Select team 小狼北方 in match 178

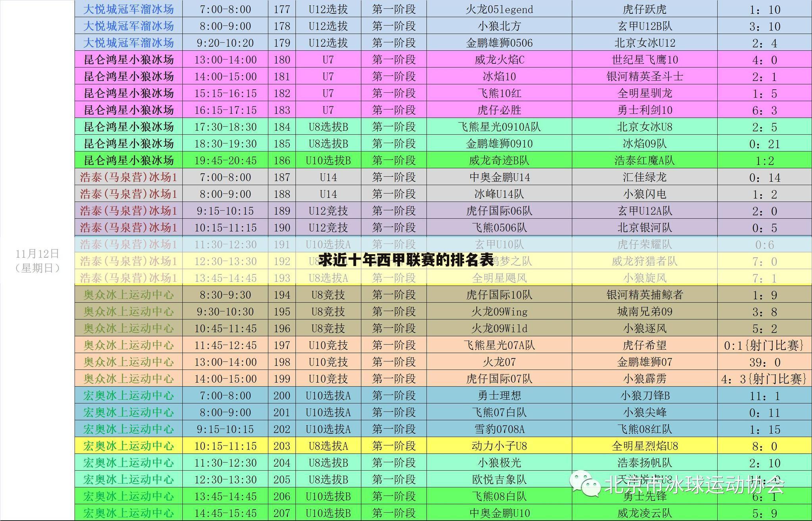[x=499, y=26]
